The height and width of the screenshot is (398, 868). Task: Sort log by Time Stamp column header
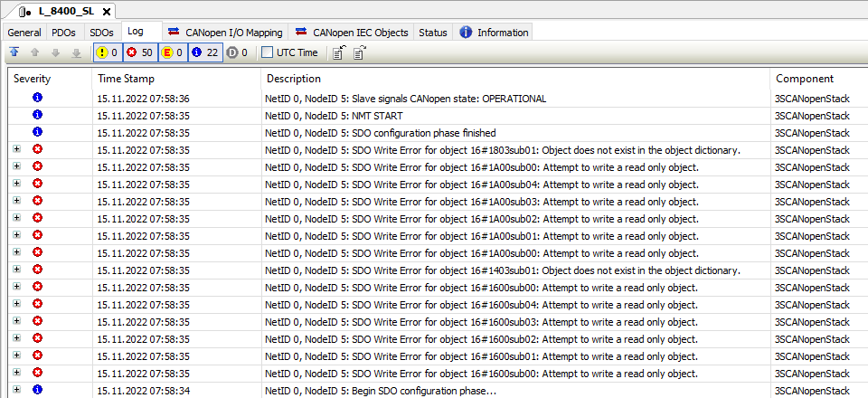tap(126, 79)
